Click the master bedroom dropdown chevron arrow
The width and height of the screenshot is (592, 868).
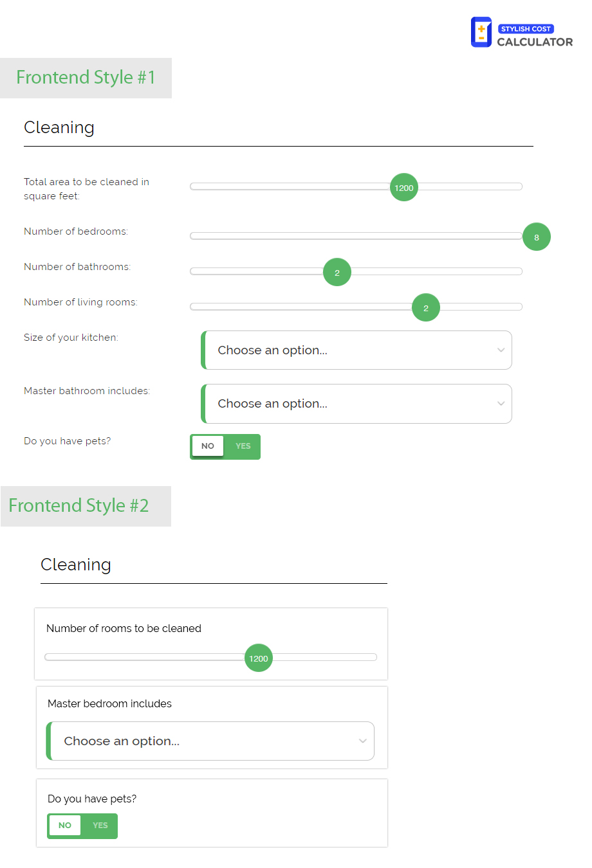[363, 741]
